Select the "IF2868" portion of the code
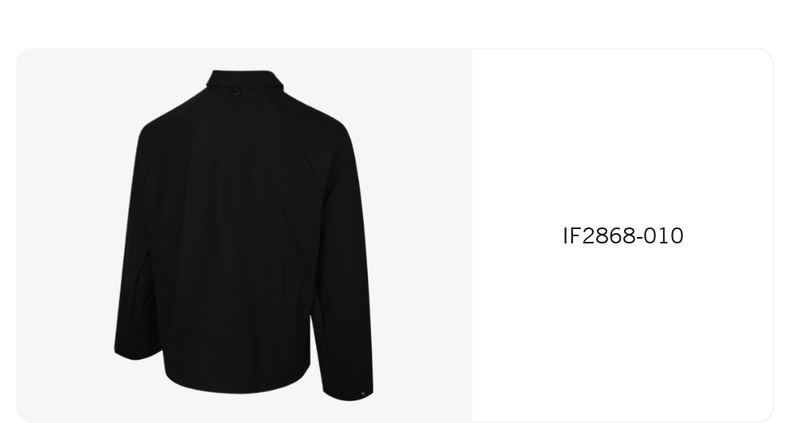The height and width of the screenshot is (423, 790). 598,236
